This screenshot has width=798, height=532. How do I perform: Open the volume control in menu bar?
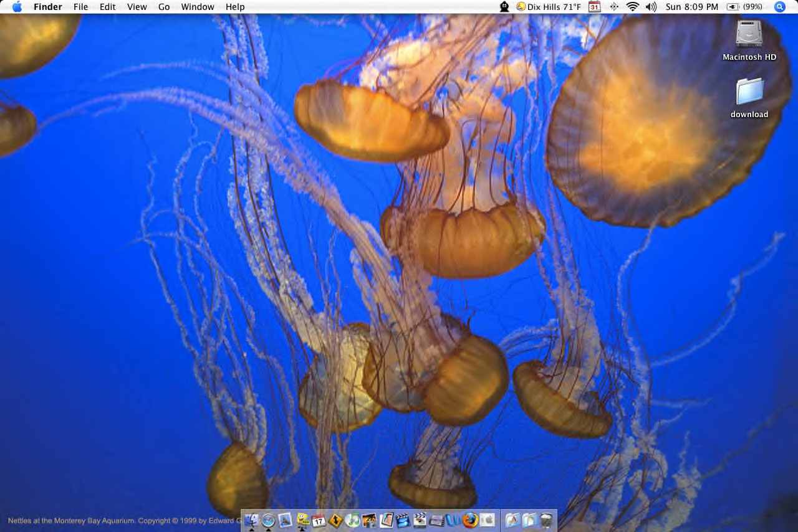(651, 7)
